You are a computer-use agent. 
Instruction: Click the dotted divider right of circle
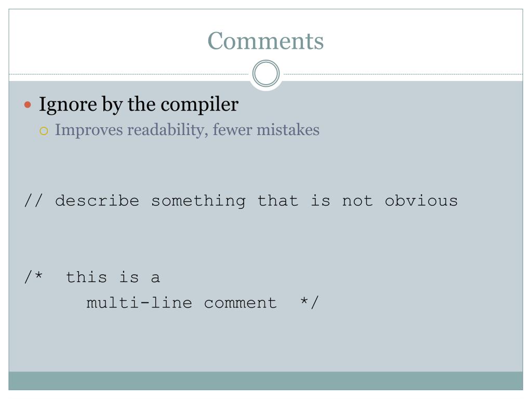403,74
